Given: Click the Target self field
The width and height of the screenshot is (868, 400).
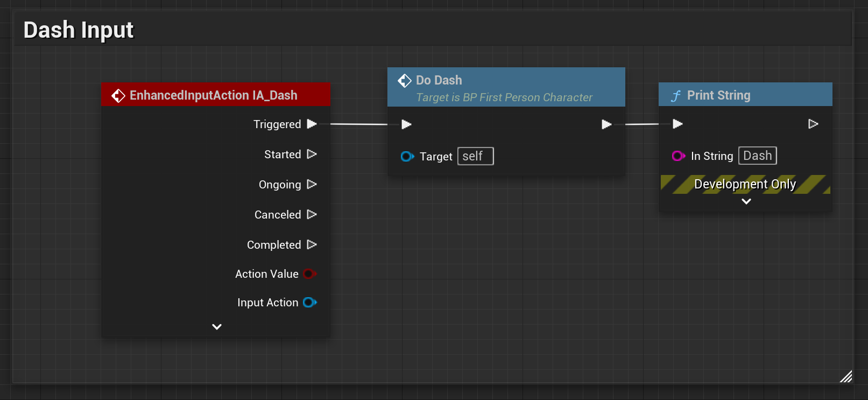Looking at the screenshot, I should coord(475,157).
